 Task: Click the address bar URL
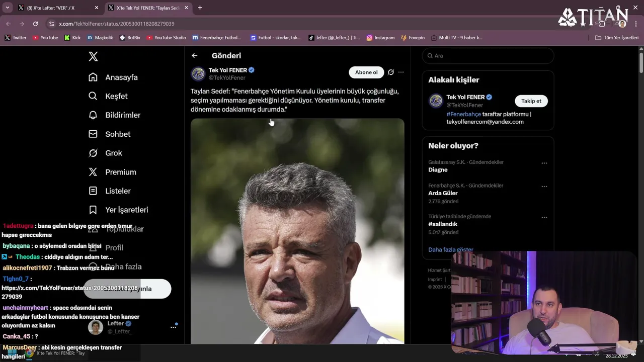pyautogui.click(x=117, y=24)
